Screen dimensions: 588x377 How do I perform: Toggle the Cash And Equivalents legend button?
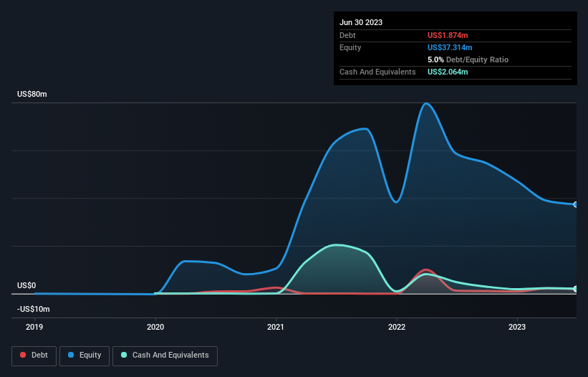(x=165, y=355)
